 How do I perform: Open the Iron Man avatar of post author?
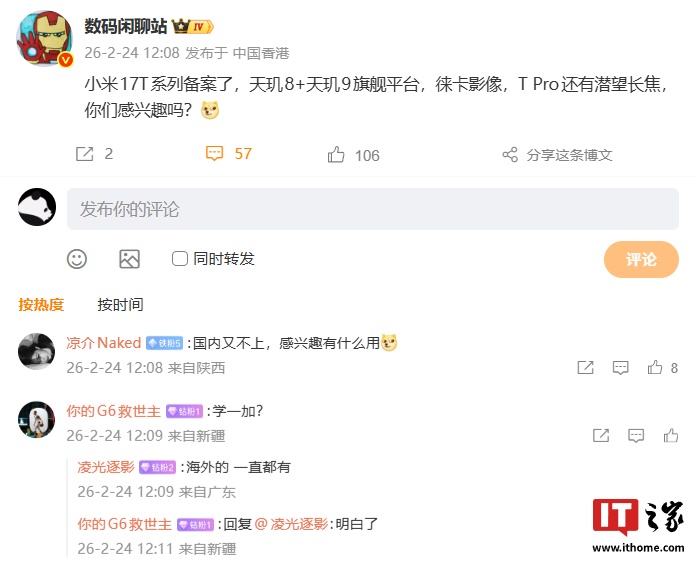pos(44,38)
